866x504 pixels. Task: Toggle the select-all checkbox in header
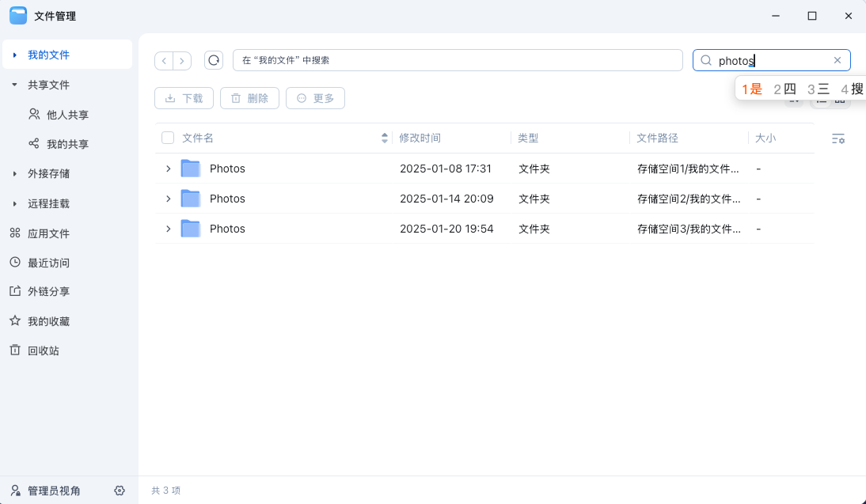pos(168,138)
